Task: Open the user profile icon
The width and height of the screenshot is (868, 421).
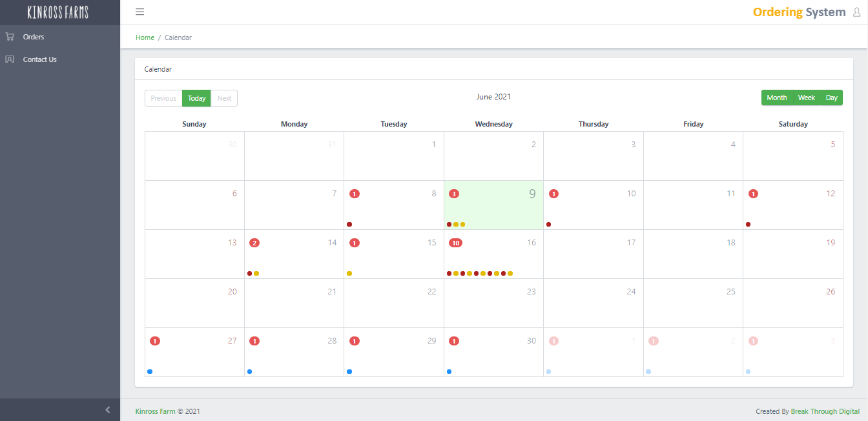Action: [856, 12]
